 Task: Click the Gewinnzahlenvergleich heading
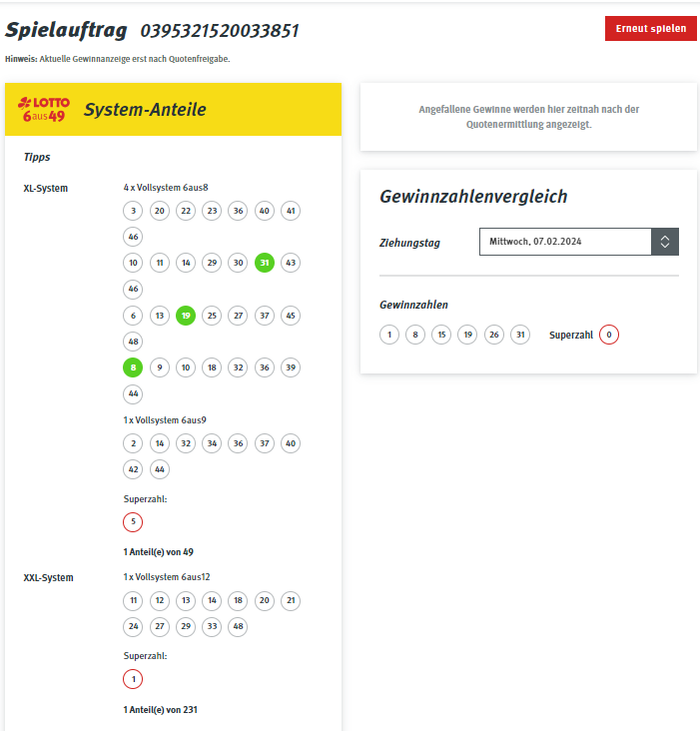[473, 197]
